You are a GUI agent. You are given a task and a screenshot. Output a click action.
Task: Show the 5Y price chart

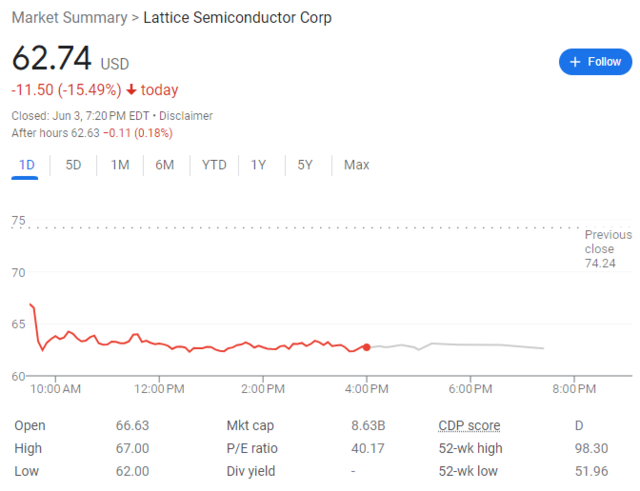(305, 165)
